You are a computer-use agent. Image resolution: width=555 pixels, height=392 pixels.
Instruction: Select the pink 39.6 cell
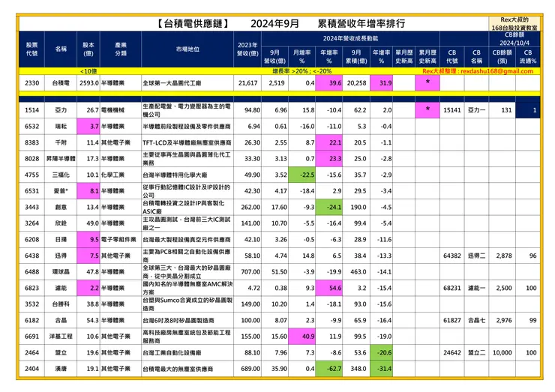[x=329, y=83]
